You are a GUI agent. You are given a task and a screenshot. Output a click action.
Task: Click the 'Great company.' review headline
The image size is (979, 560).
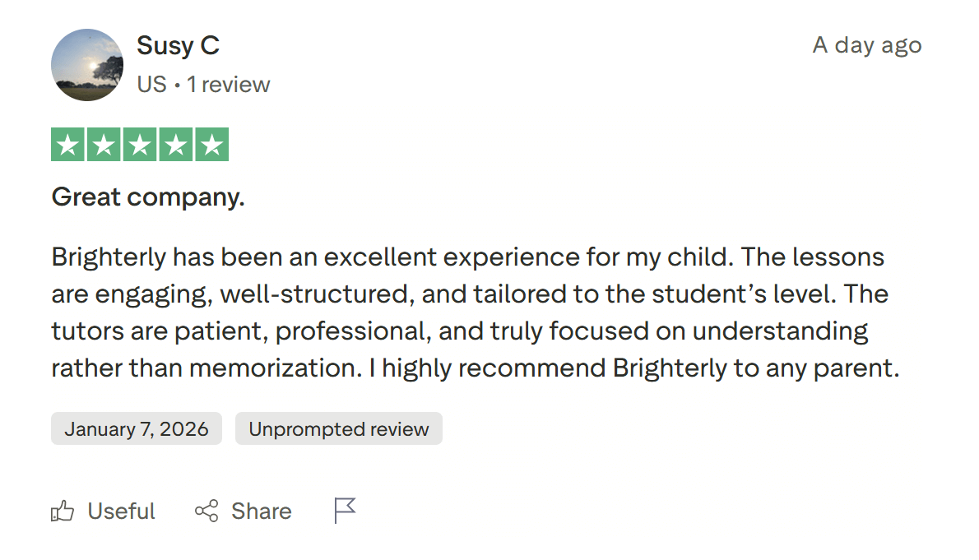(x=148, y=197)
